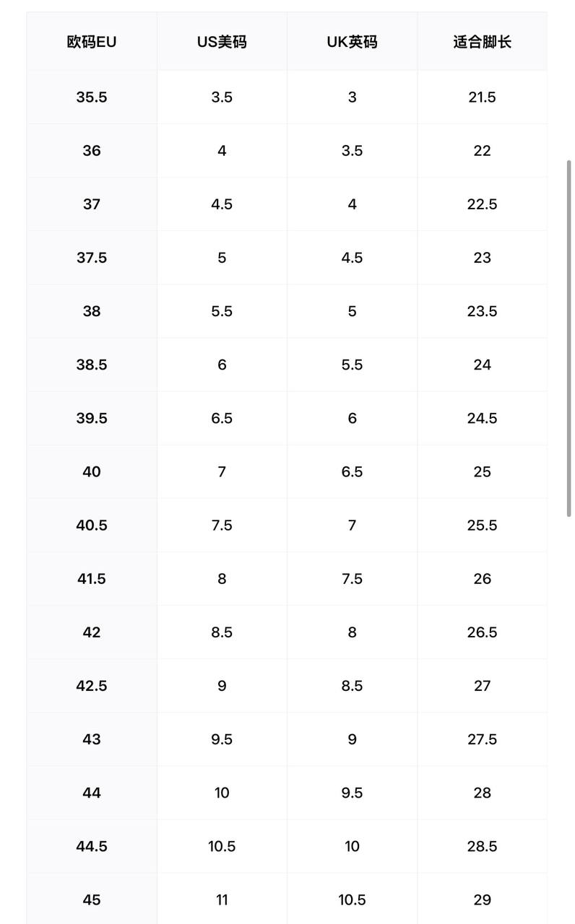Select EU size 41.5 cell
The width and height of the screenshot is (575, 924).
click(x=92, y=578)
